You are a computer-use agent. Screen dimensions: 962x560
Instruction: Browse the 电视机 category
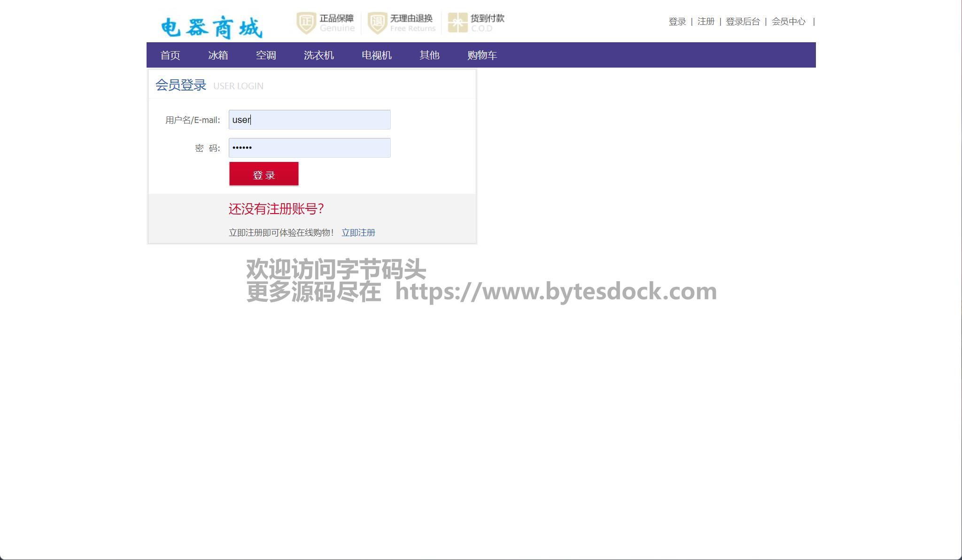pyautogui.click(x=376, y=55)
